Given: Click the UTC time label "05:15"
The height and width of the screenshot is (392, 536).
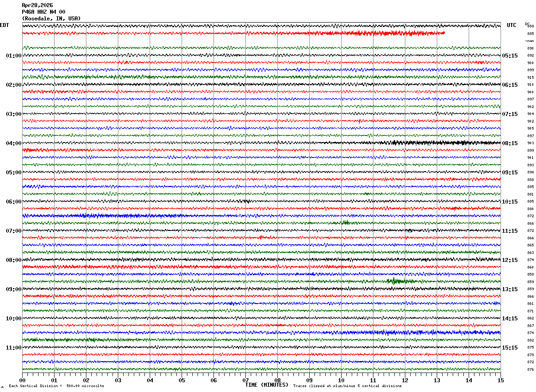Looking at the screenshot, I should coord(510,56).
